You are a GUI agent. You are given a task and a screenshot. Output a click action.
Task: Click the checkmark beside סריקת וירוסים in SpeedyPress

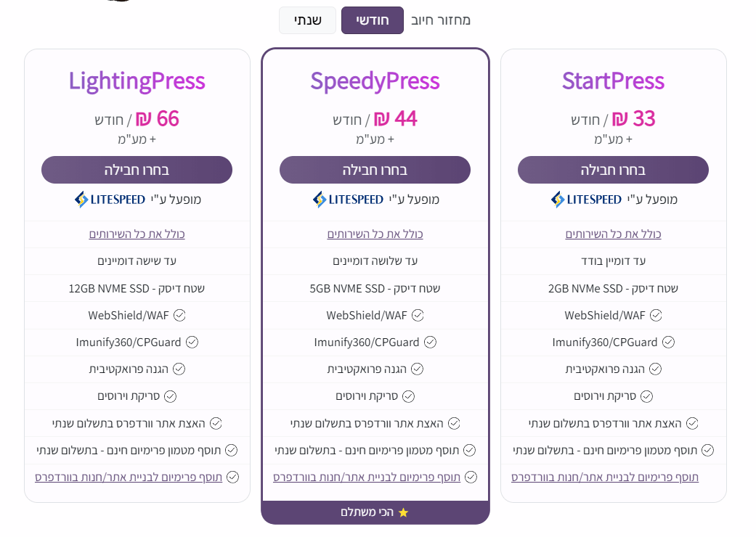click(x=409, y=396)
